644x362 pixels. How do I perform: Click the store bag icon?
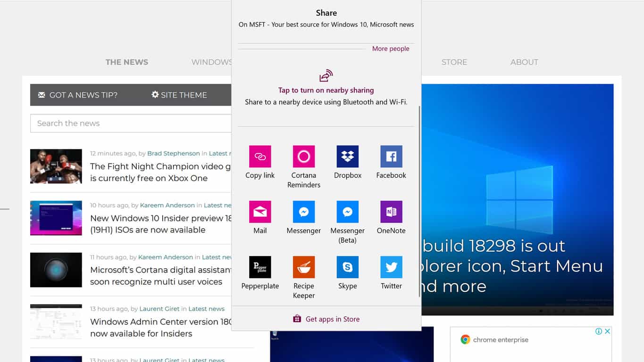(297, 319)
